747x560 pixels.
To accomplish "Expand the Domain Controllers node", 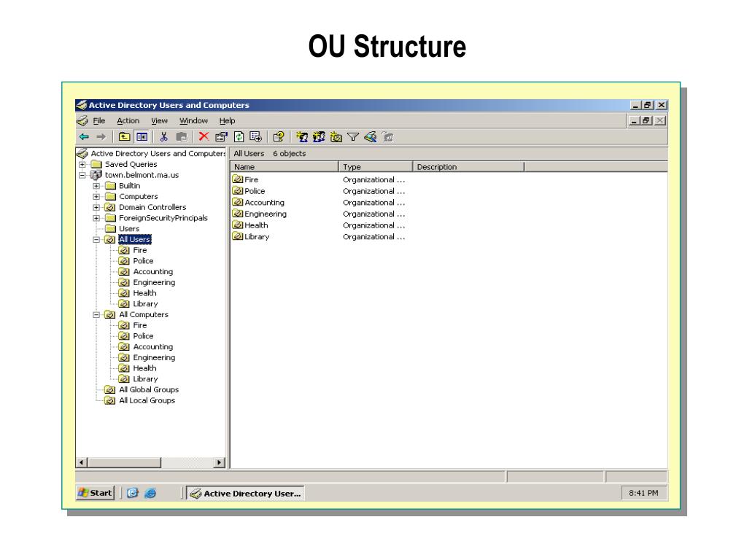I will 96,207.
